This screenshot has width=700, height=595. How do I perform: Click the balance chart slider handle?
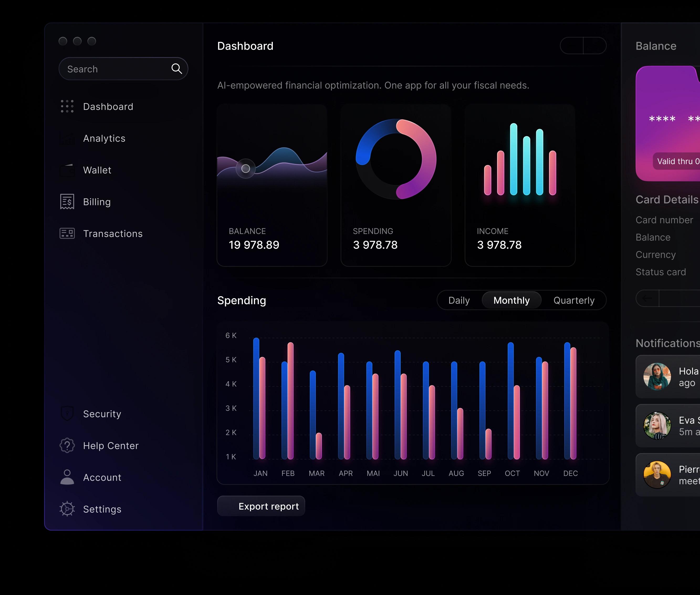click(246, 168)
